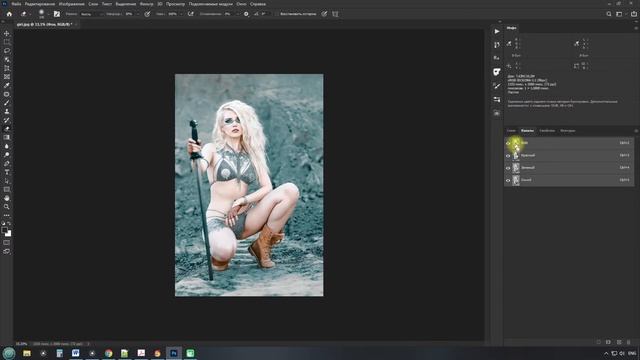640x360 pixels.
Task: Open Photoshop from the Windows taskbar
Action: pos(174,353)
